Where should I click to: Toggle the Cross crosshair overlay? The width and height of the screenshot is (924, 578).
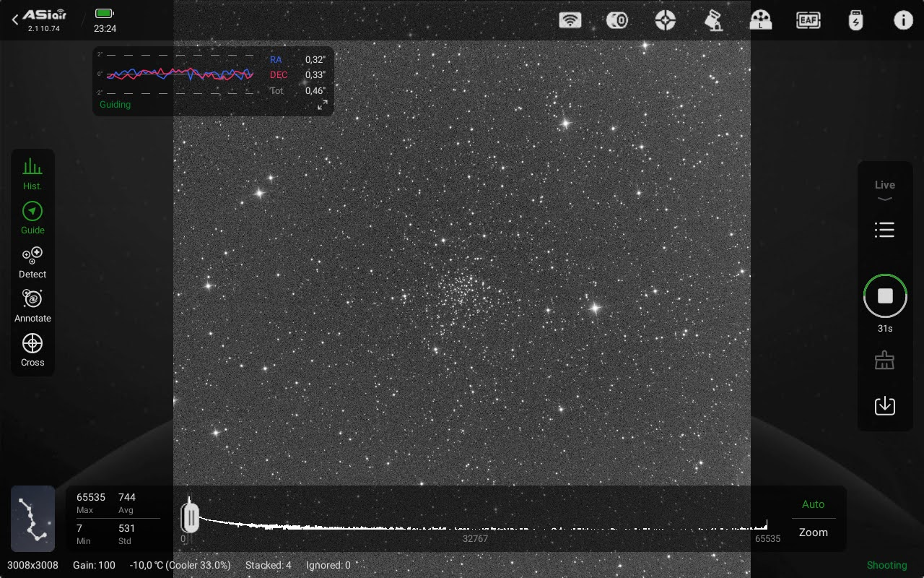[x=32, y=350]
